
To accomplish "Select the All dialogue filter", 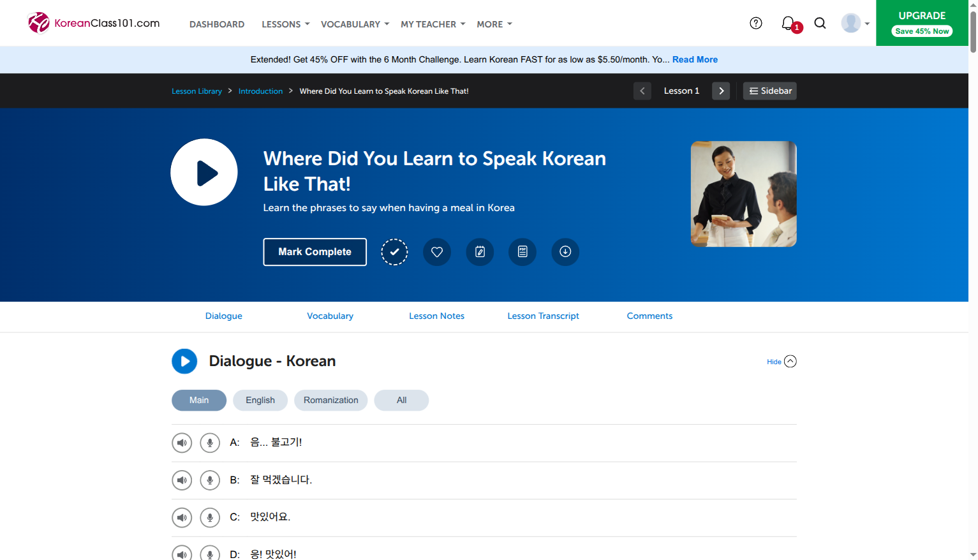I will tap(401, 401).
